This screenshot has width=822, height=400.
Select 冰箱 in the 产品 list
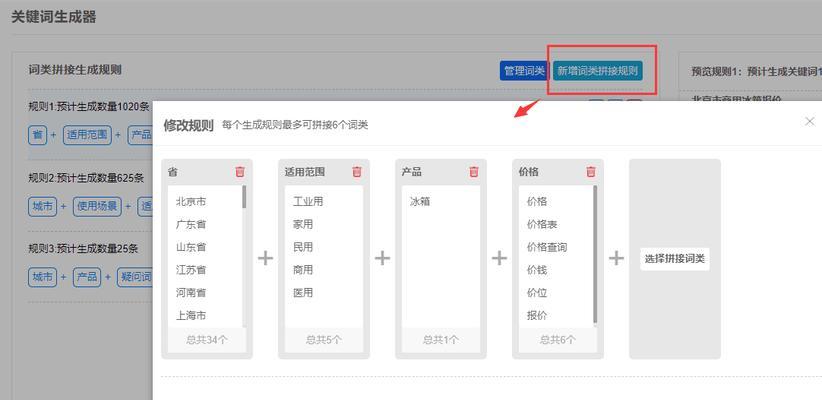[420, 201]
